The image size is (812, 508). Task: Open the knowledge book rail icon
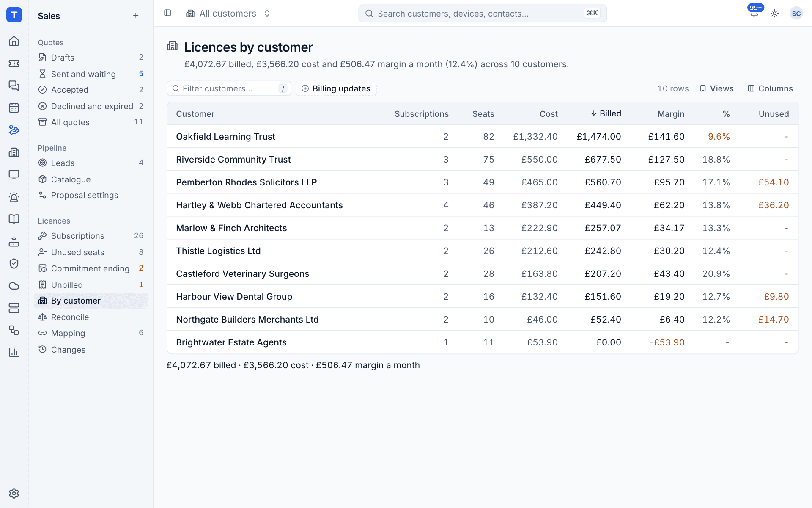point(14,219)
